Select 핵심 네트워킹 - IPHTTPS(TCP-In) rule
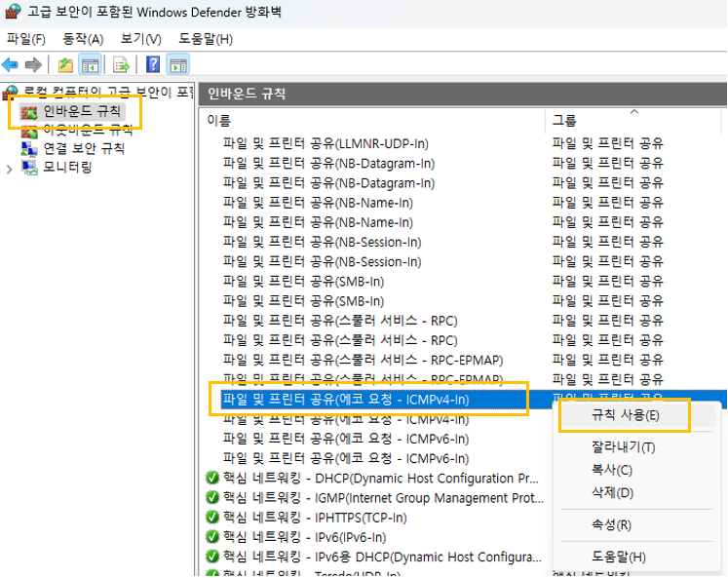Image resolution: width=728 pixels, height=578 pixels. click(315, 518)
